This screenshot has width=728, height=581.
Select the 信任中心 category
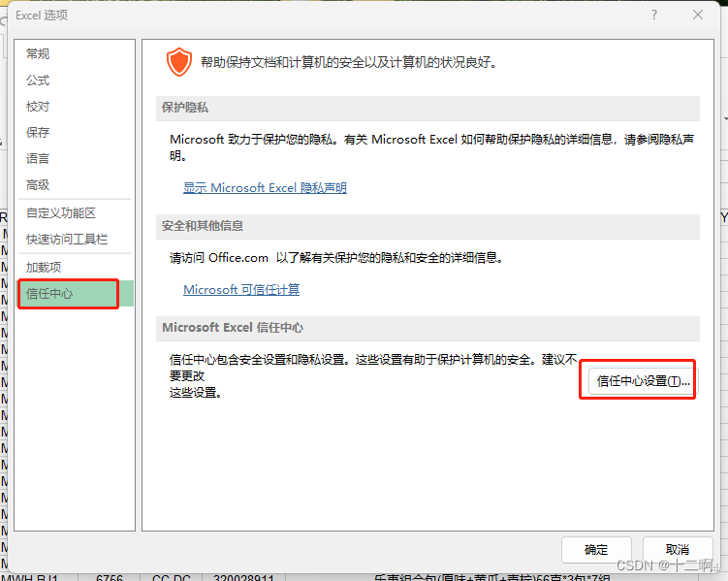(76, 294)
